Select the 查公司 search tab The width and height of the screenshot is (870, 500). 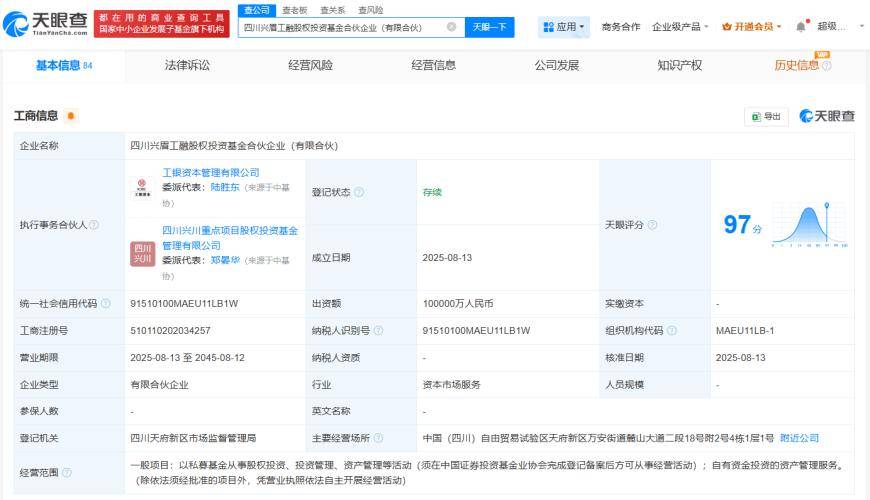[x=257, y=10]
